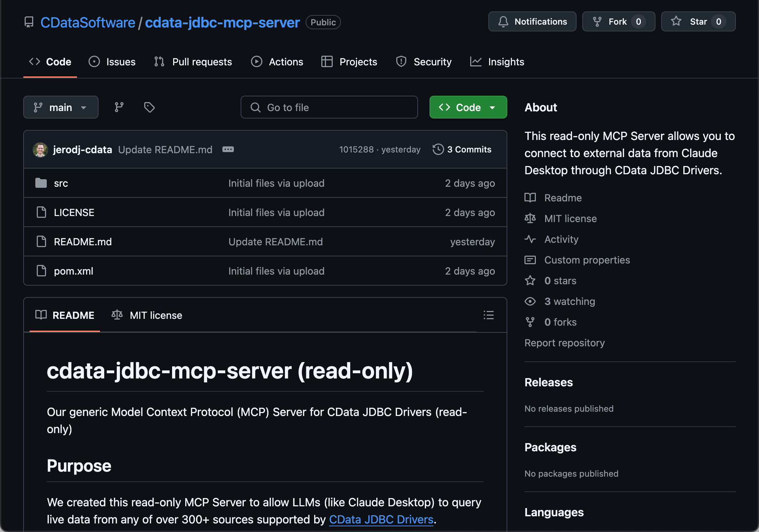Screen dimensions: 759x532
Task: Fork the repository
Action: coord(619,21)
